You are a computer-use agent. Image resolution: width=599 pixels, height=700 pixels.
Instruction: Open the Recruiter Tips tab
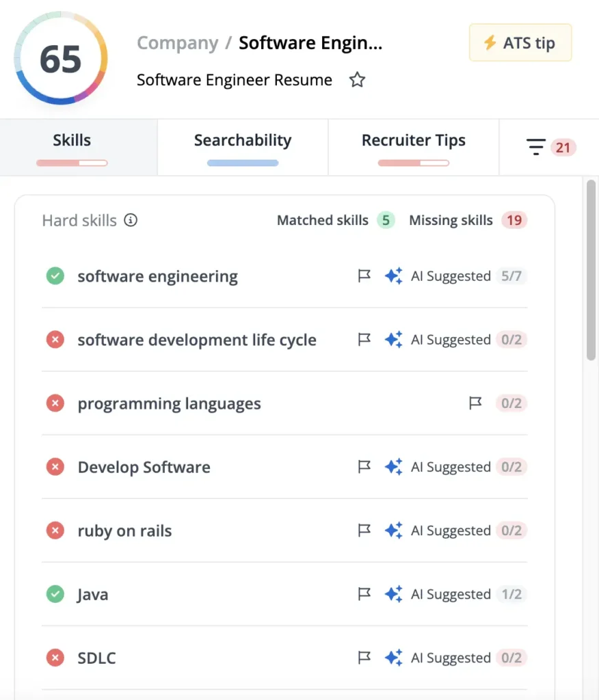pos(413,141)
